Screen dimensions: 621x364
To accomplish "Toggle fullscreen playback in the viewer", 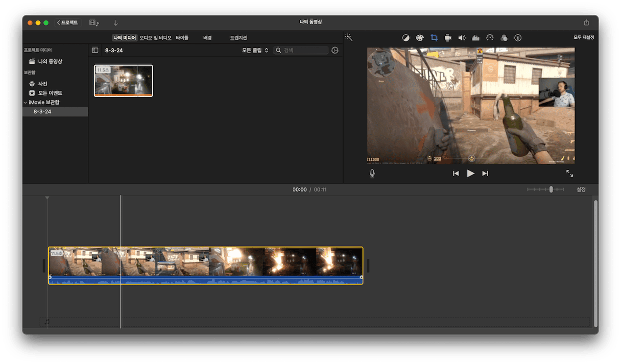I will (x=569, y=174).
